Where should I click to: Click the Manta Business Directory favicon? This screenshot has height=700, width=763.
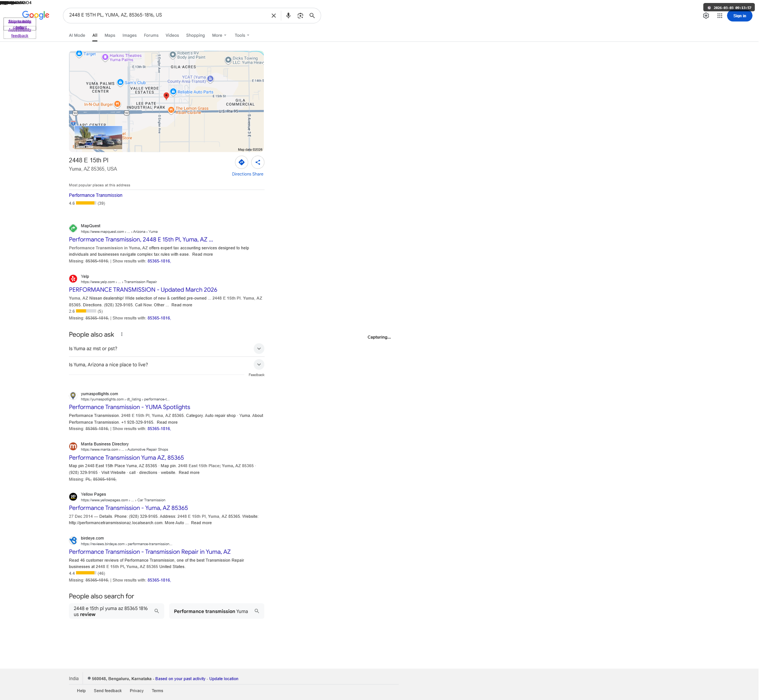coord(73,449)
